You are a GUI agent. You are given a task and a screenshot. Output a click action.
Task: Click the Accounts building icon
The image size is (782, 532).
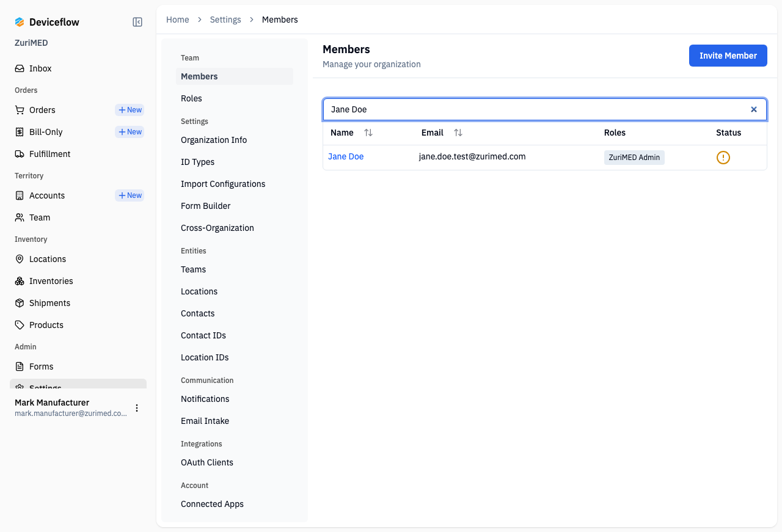[20, 195]
